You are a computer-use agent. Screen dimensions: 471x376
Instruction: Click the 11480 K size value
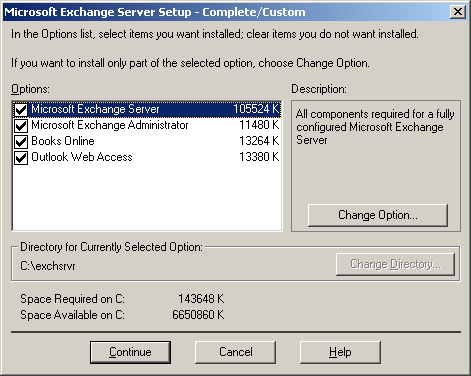[259, 125]
